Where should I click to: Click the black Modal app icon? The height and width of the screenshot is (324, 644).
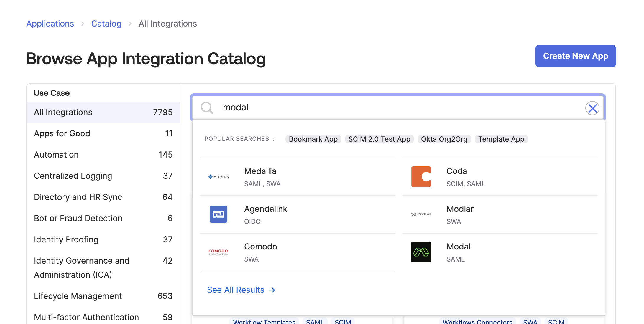421,252
